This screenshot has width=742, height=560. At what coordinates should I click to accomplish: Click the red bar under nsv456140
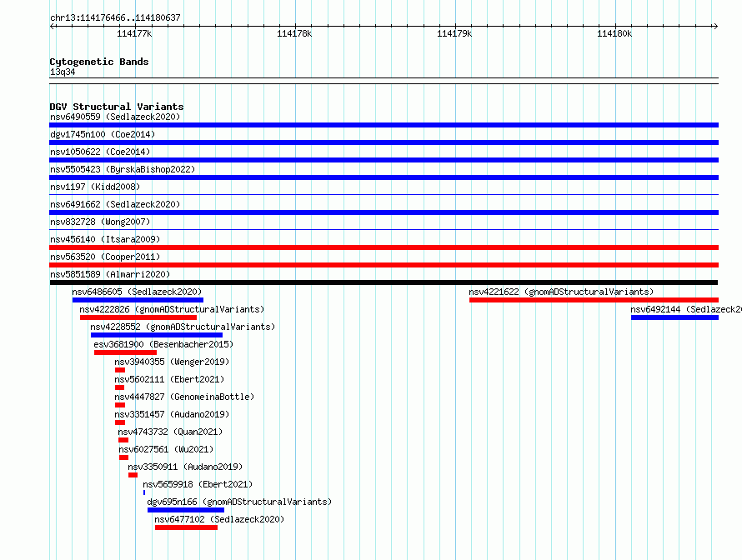tap(384, 247)
